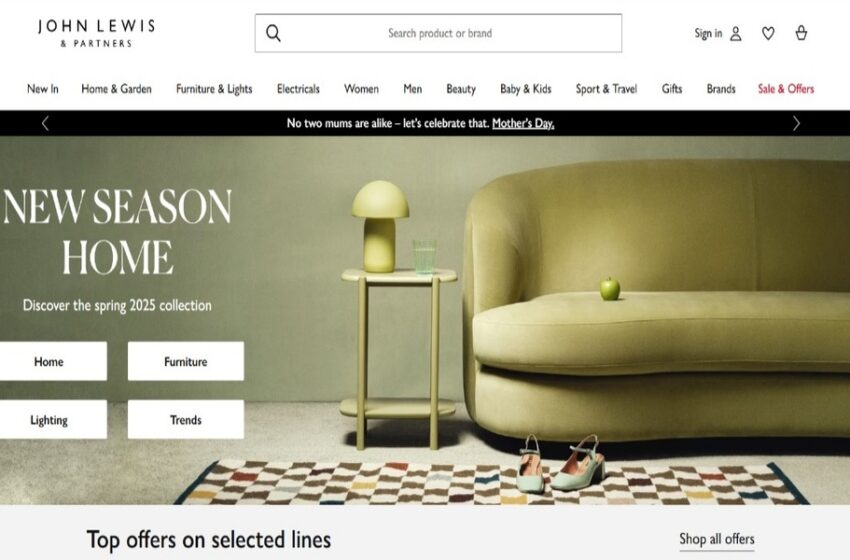Open the account profile icon
The height and width of the screenshot is (560, 850).
click(x=736, y=34)
